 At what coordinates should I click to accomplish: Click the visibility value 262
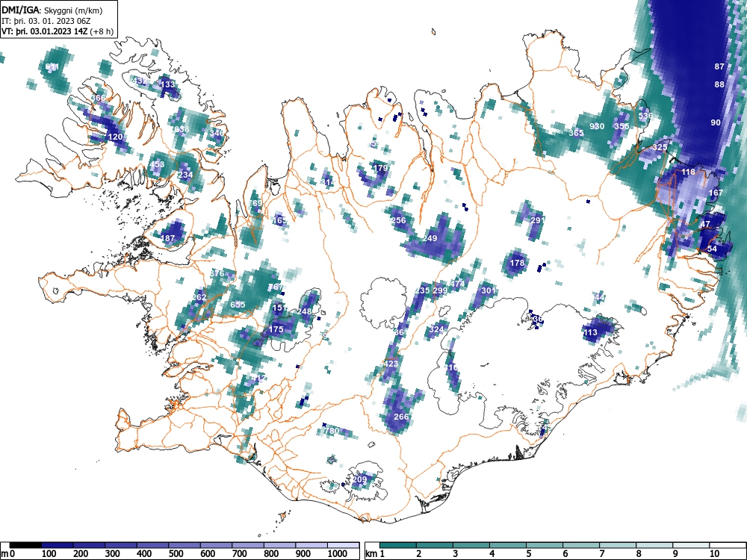199,298
